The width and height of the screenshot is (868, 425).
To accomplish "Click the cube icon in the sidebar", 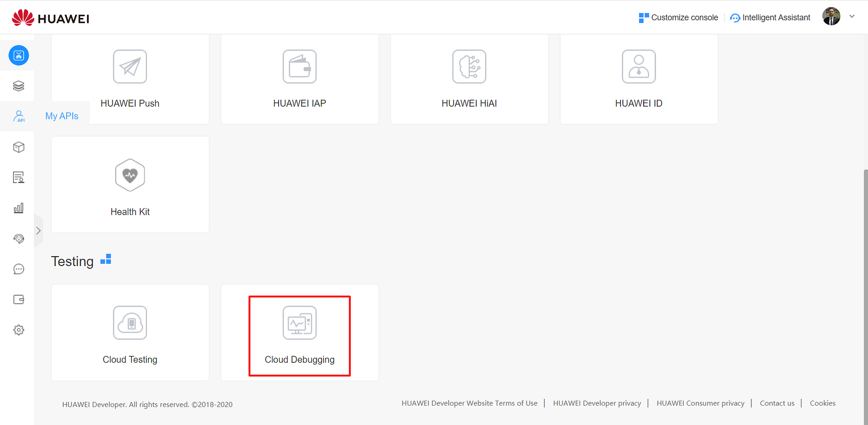I will [18, 147].
